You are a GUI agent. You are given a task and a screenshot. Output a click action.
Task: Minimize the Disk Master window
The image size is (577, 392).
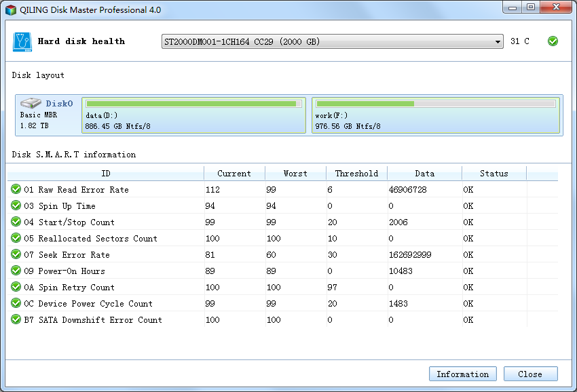pyautogui.click(x=513, y=7)
